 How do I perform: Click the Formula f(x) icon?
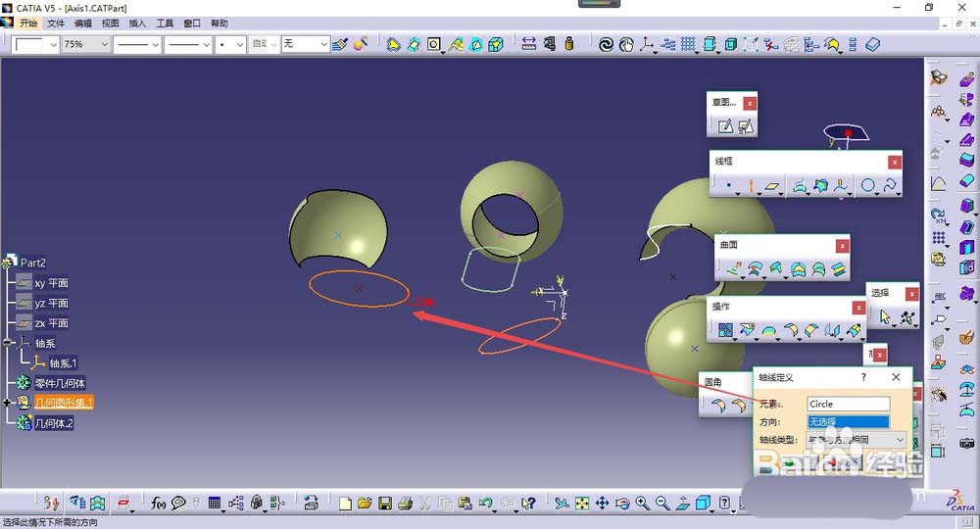pyautogui.click(x=159, y=504)
